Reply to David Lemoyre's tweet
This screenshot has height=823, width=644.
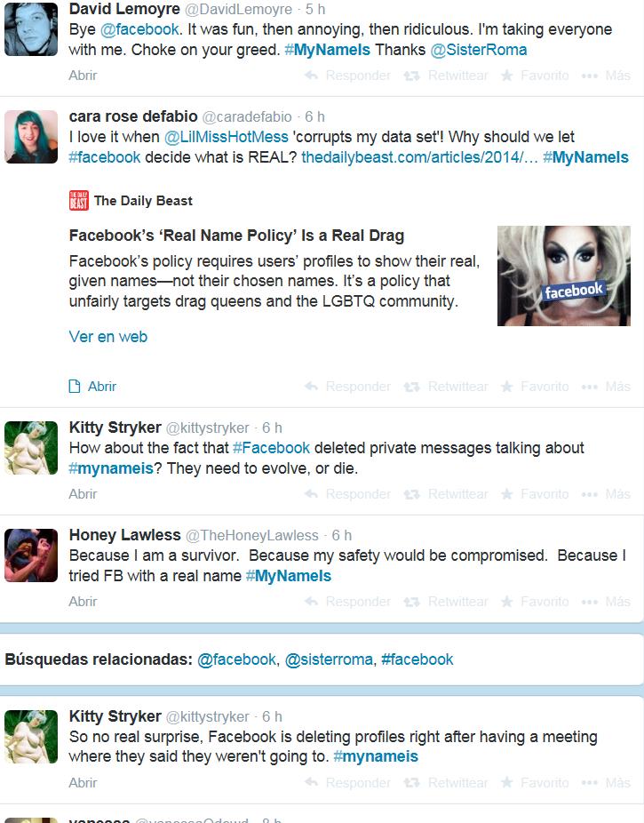point(347,76)
